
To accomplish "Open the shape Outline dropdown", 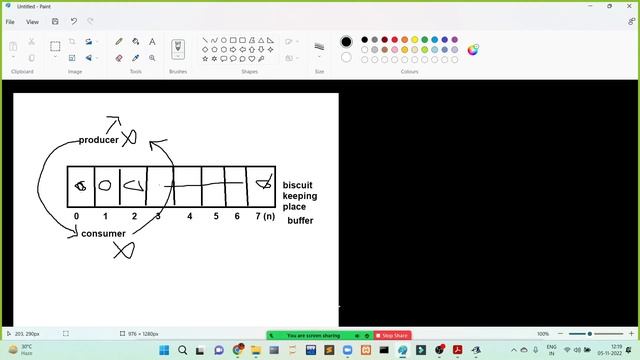I will [x=291, y=42].
